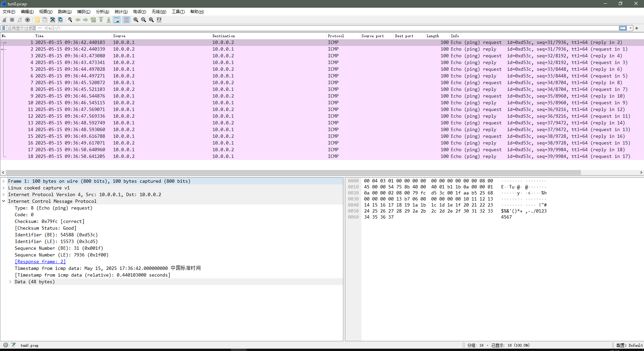Expand Internet Protocol Version 4 row
Viewport: 644px width, 351px height.
tap(4, 194)
